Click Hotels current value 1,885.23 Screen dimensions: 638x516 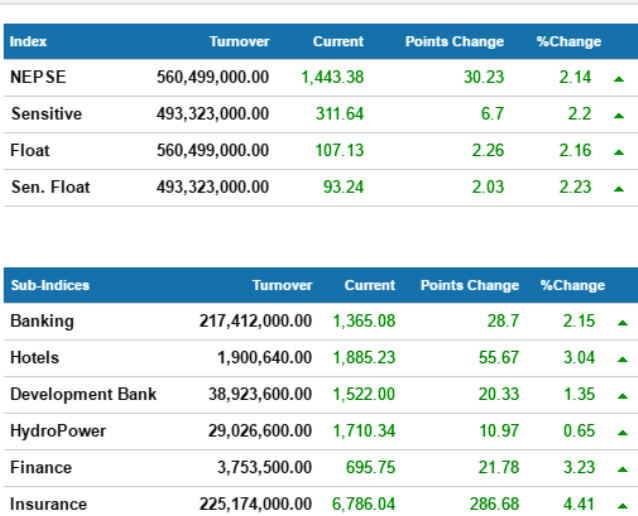tap(364, 358)
